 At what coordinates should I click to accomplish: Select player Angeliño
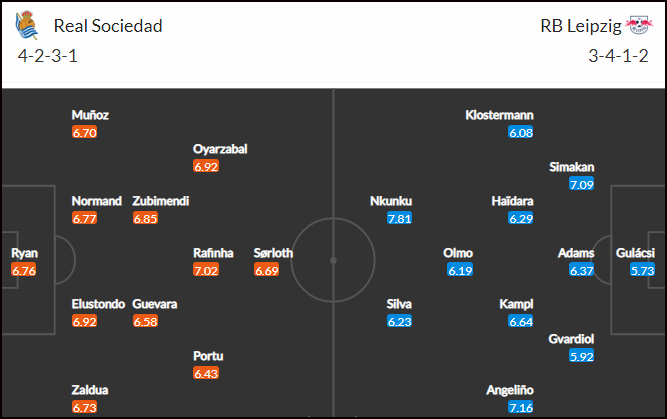510,390
